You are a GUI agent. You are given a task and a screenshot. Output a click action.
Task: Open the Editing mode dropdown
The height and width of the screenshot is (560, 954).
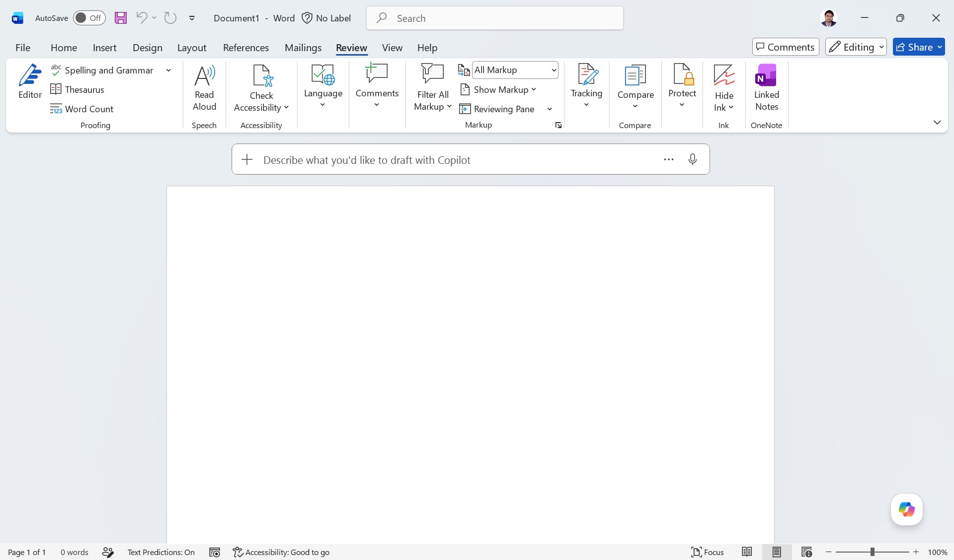click(856, 47)
